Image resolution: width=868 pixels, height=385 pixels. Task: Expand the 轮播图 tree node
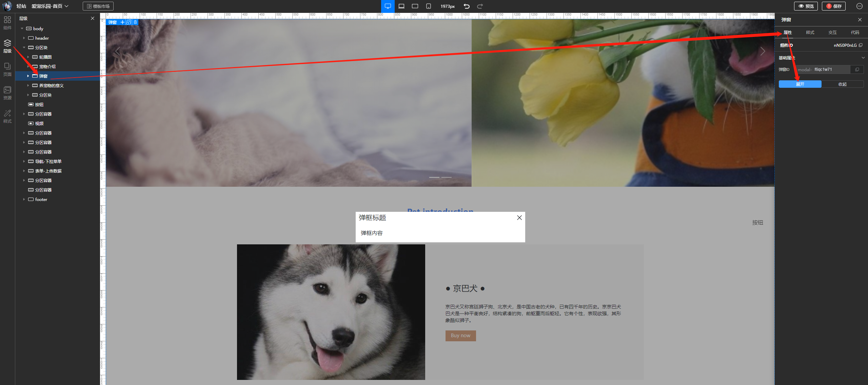pos(28,57)
